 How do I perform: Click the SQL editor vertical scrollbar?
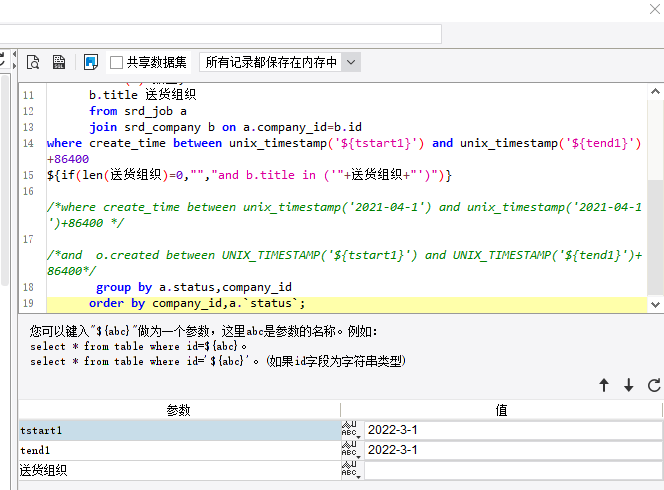pyautogui.click(x=655, y=200)
